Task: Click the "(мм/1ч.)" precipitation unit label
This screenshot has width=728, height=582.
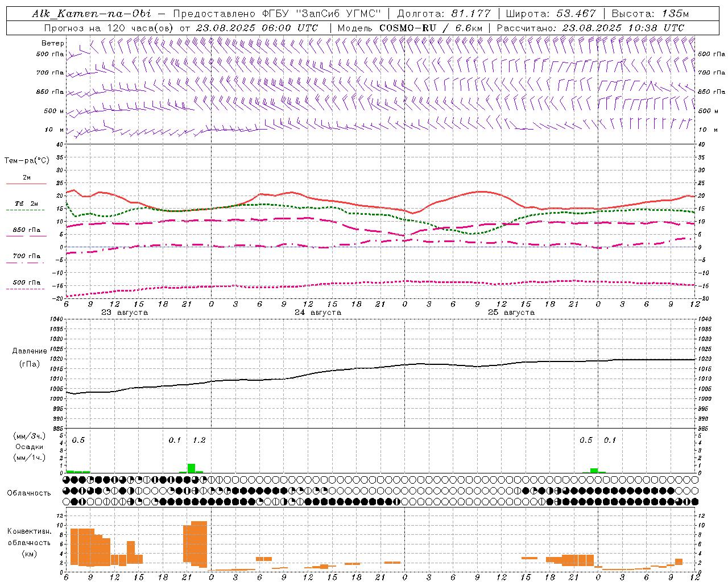Action: tap(29, 458)
